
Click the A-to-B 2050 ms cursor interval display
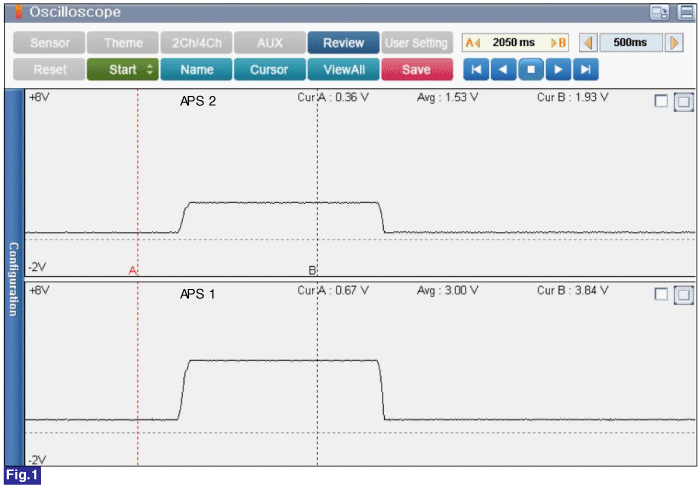(x=515, y=43)
